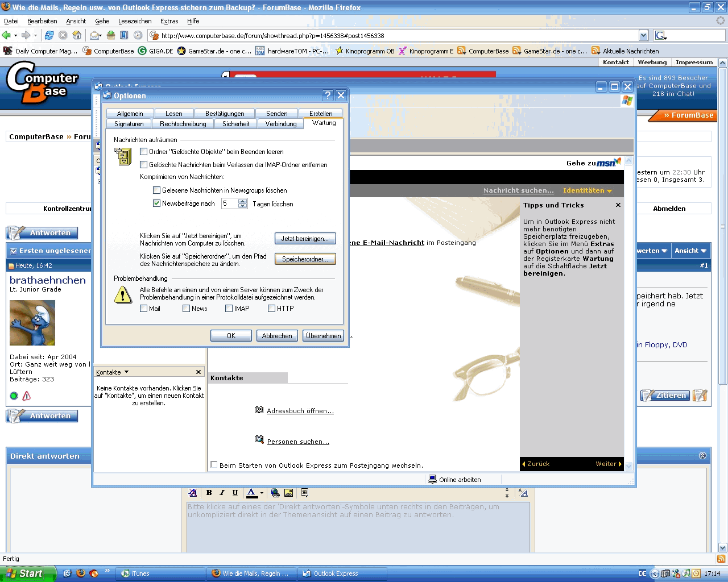
Task: Click the brathaehnchen online status indicator icon
Action: [14, 396]
